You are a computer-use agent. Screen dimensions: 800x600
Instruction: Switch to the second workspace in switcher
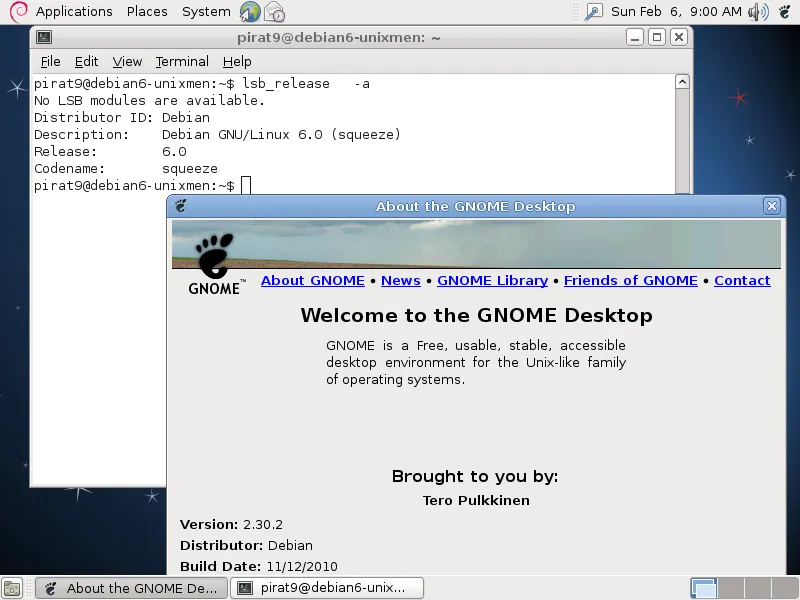(730, 588)
